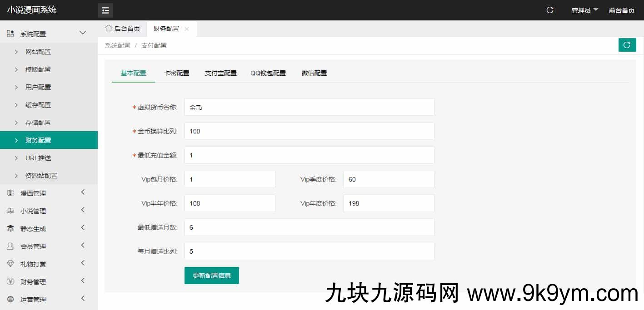Expand the 会员管理 sidebar menu
The image size is (644, 310).
(49, 246)
